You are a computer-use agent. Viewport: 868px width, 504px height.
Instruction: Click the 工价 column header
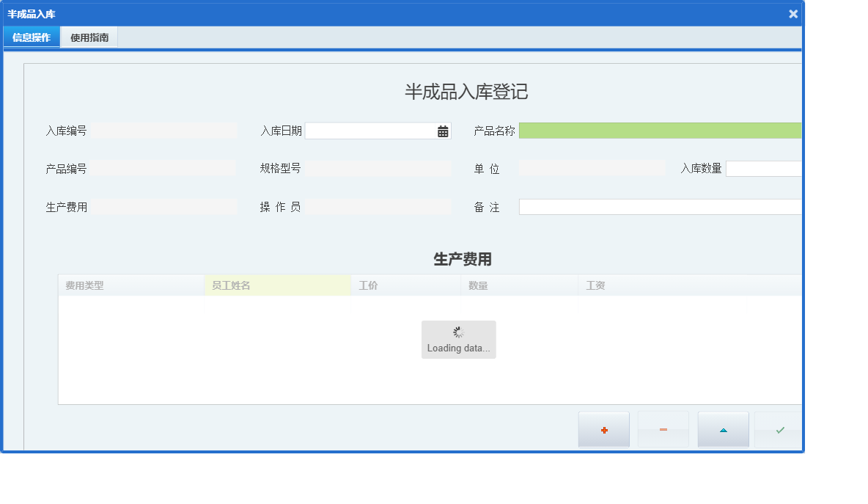pyautogui.click(x=368, y=285)
